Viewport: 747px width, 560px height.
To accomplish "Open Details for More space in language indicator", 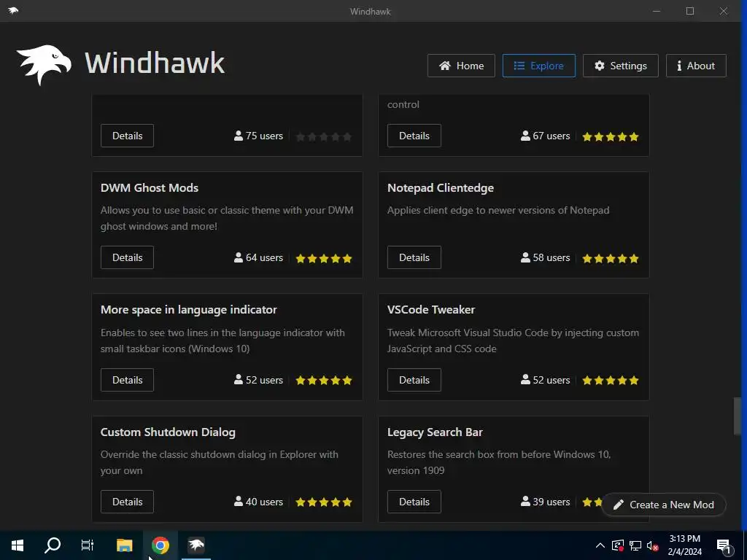I will pos(127,380).
